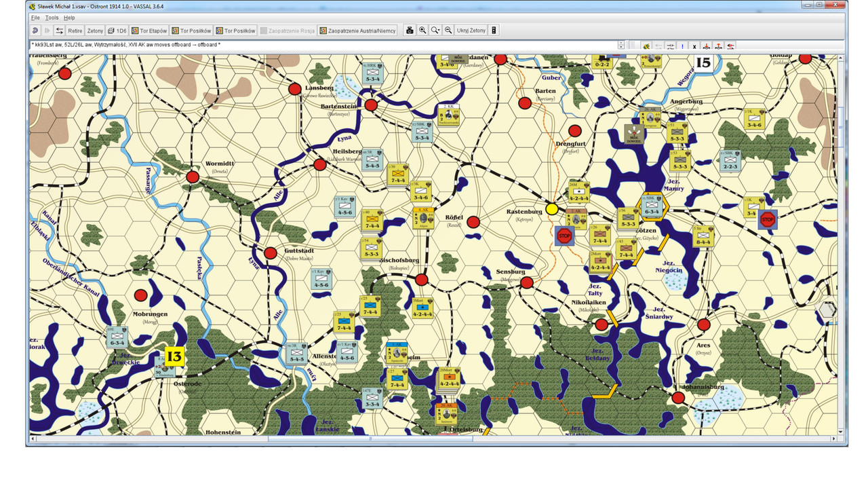Click the undo last move icon
The image size is (868, 484).
(x=35, y=31)
